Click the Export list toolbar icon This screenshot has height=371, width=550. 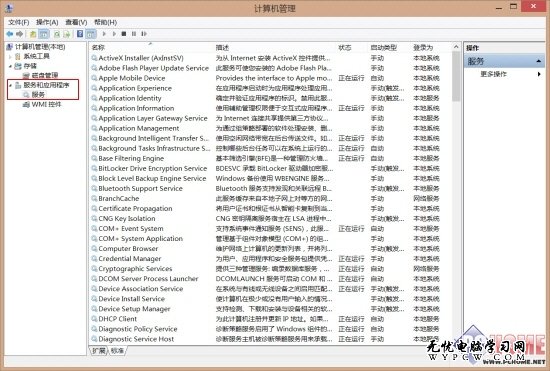pyautogui.click(x=67, y=34)
